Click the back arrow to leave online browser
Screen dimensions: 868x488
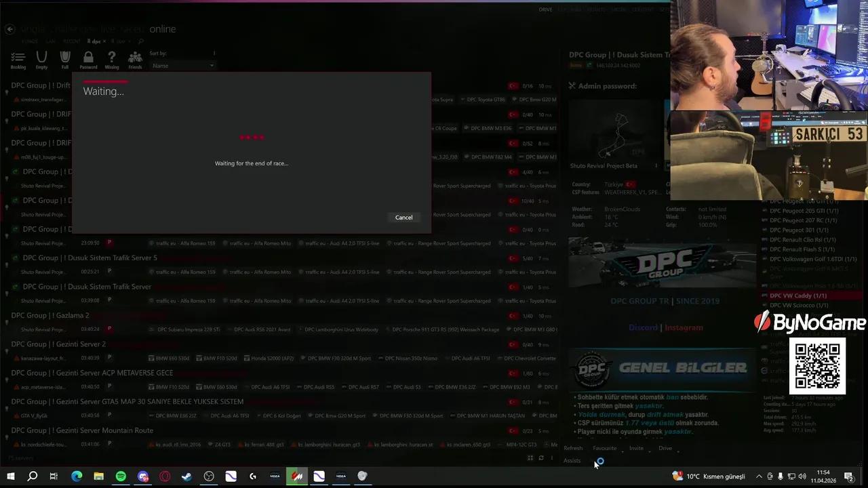(x=9, y=28)
